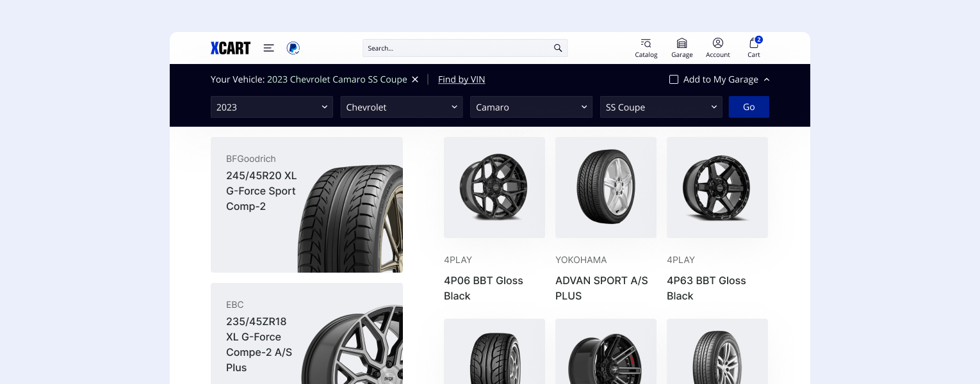Open Garage using the garage icon
980x384 pixels.
click(x=682, y=44)
